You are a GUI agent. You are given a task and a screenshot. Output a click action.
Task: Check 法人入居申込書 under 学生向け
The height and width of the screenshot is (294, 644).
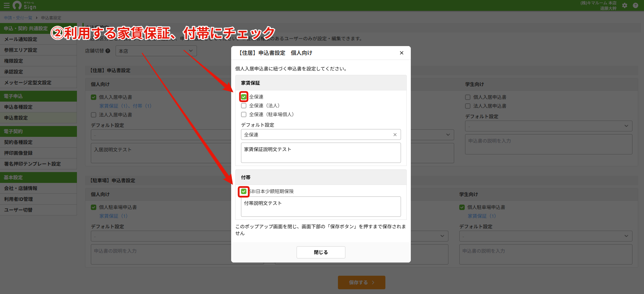coord(468,106)
